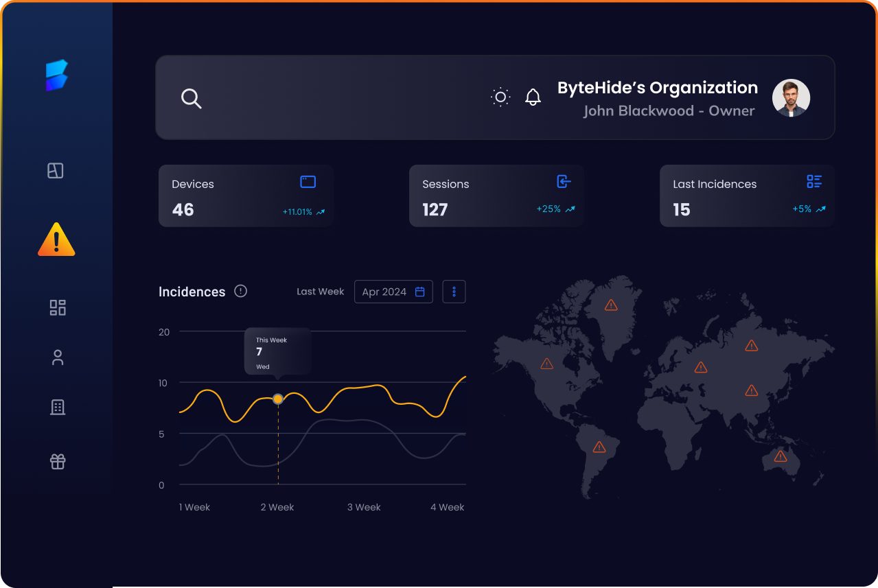
Task: Open the Devices stat card
Action: tap(246, 196)
